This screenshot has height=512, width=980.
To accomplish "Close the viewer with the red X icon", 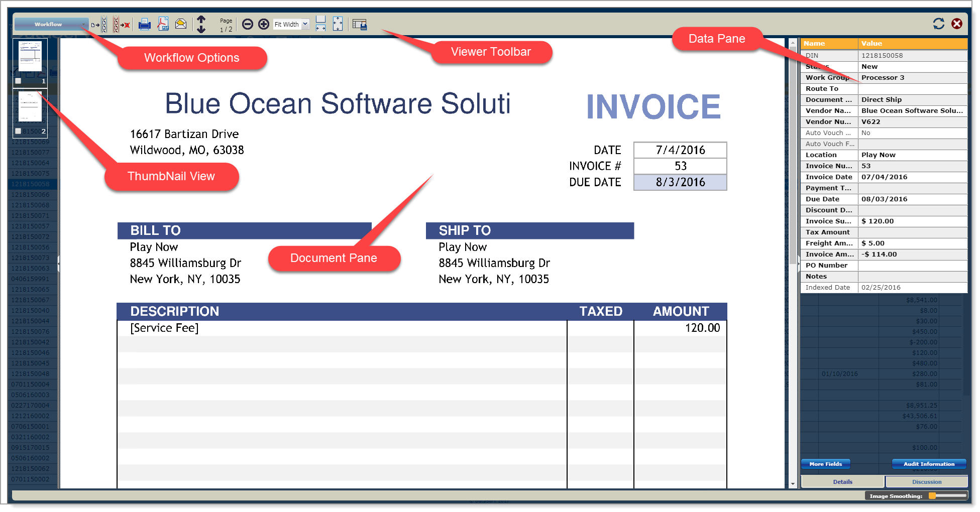I will pyautogui.click(x=957, y=24).
